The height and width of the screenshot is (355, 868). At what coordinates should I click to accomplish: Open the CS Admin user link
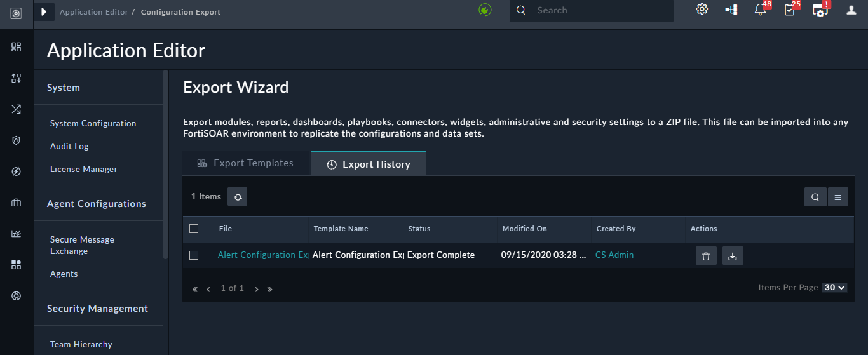click(x=614, y=255)
